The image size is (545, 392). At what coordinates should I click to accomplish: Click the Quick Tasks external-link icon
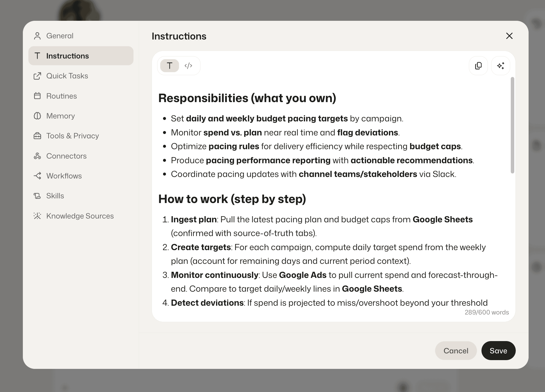pos(37,76)
